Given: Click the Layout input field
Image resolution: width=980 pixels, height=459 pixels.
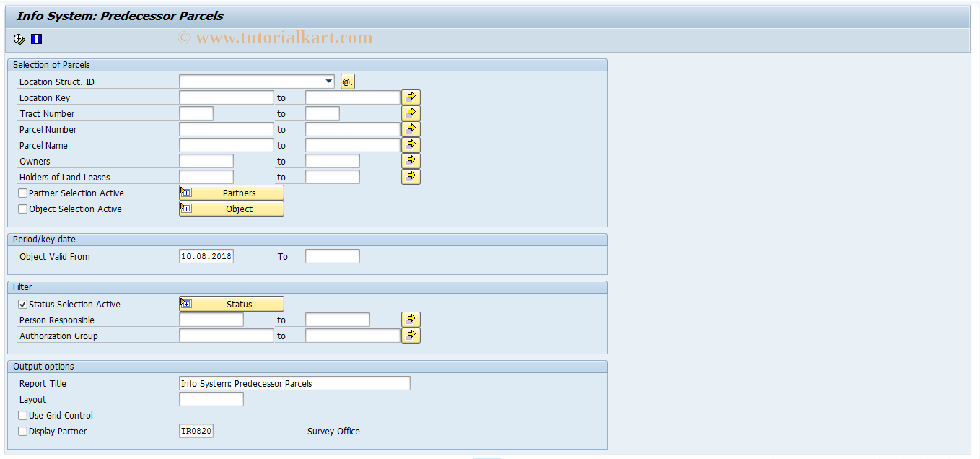Looking at the screenshot, I should pos(211,399).
